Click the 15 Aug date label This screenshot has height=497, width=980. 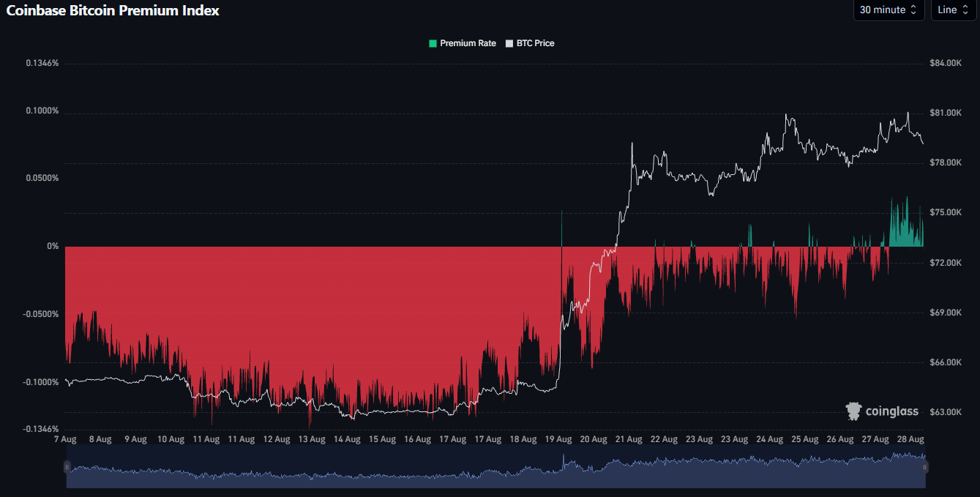pyautogui.click(x=382, y=440)
